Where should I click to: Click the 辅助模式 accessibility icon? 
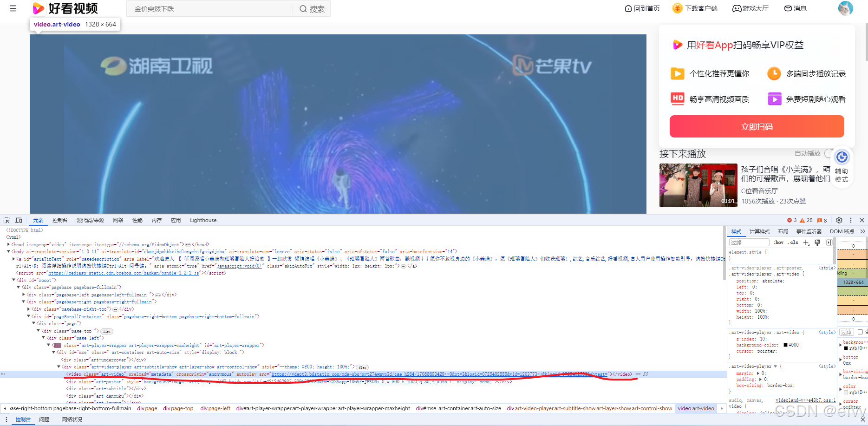coord(842,157)
